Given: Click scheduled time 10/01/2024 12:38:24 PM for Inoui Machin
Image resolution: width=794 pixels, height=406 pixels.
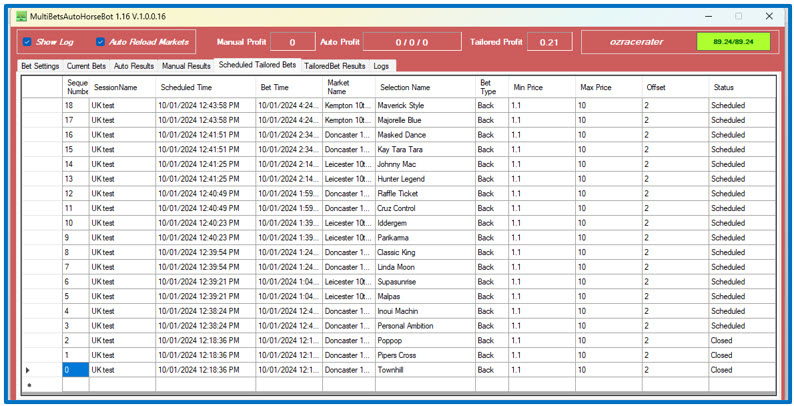Looking at the screenshot, I should tap(206, 311).
